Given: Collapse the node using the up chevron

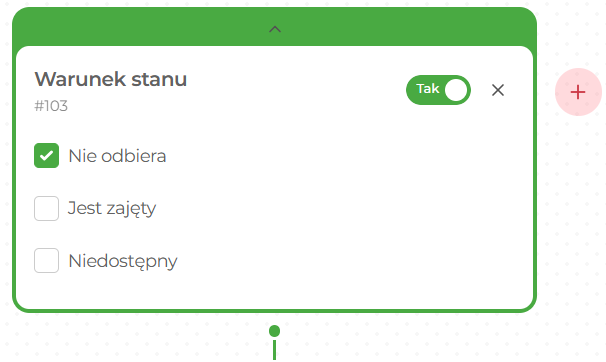Looking at the screenshot, I should click(275, 29).
